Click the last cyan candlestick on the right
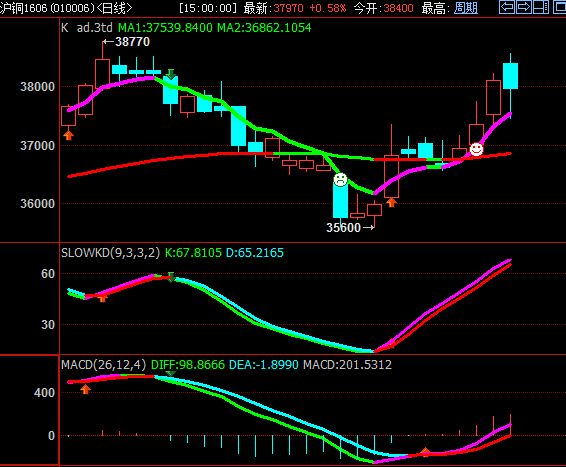The image size is (566, 467). tap(510, 76)
